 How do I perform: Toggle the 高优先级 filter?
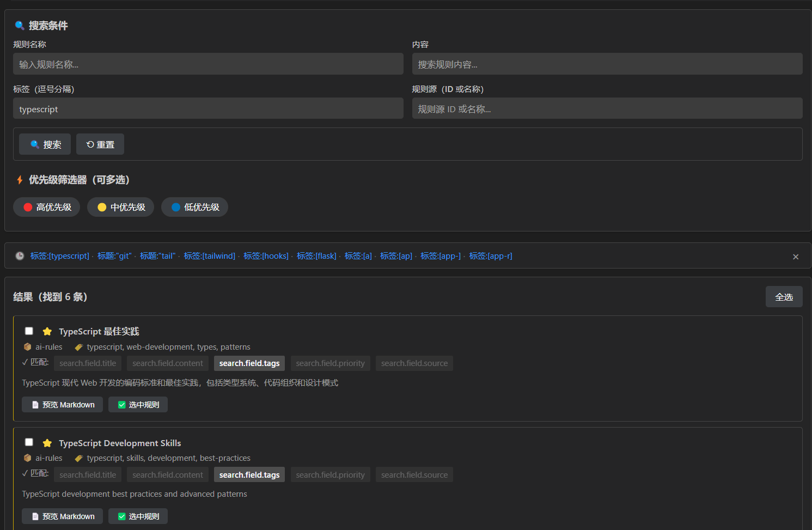click(47, 207)
